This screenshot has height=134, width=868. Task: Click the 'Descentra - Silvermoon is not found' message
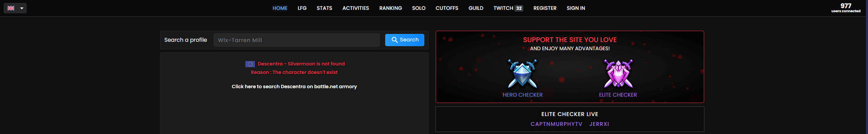coord(301,64)
